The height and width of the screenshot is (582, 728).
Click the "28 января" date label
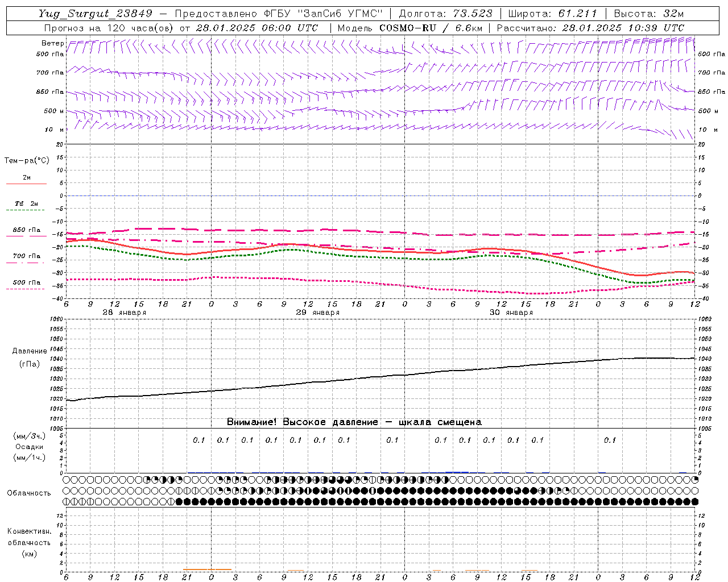point(124,313)
